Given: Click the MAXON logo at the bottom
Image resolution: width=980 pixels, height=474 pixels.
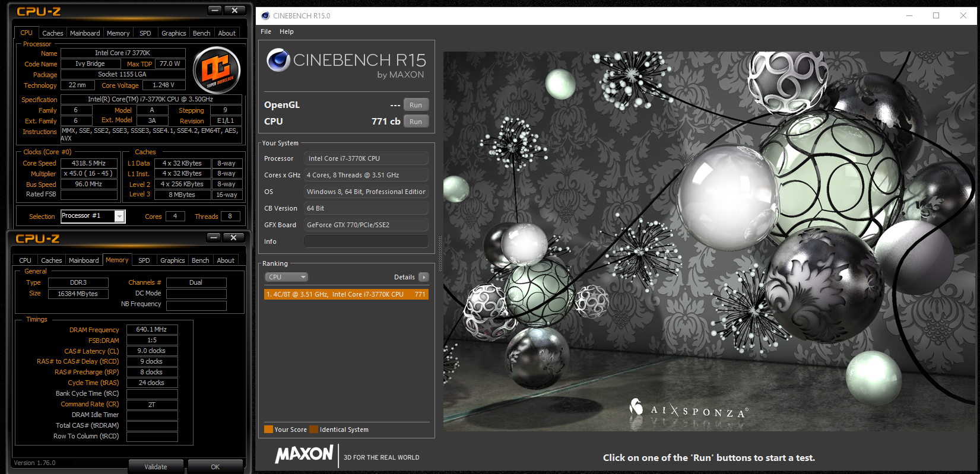Looking at the screenshot, I should 304,454.
